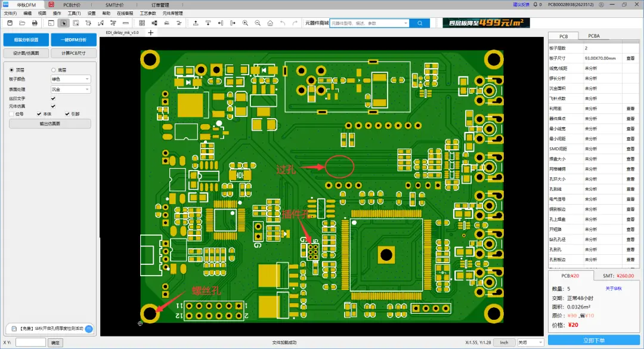This screenshot has width=644, height=349.
Task: Click the 关于华秋 link
Action: 614,289
